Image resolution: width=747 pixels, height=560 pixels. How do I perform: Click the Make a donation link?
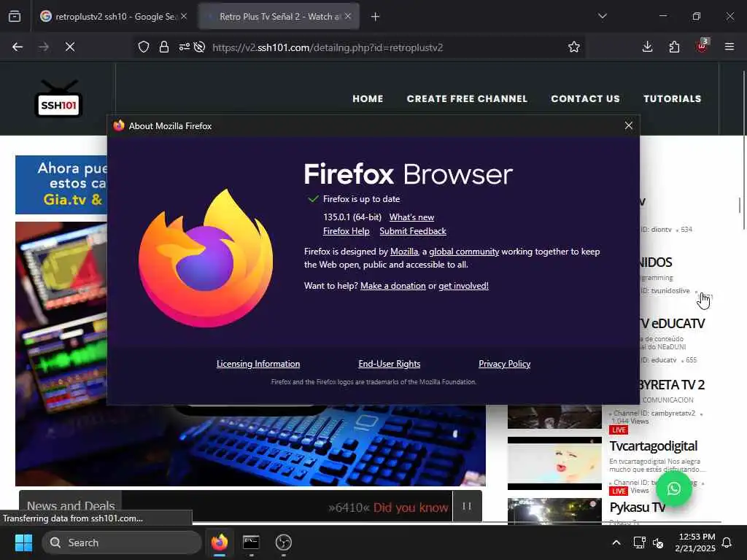[393, 286]
